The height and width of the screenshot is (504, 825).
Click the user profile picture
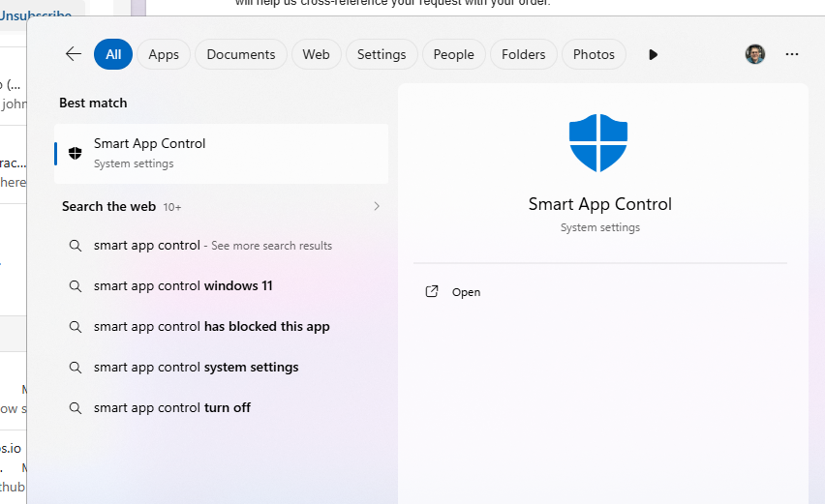[755, 54]
